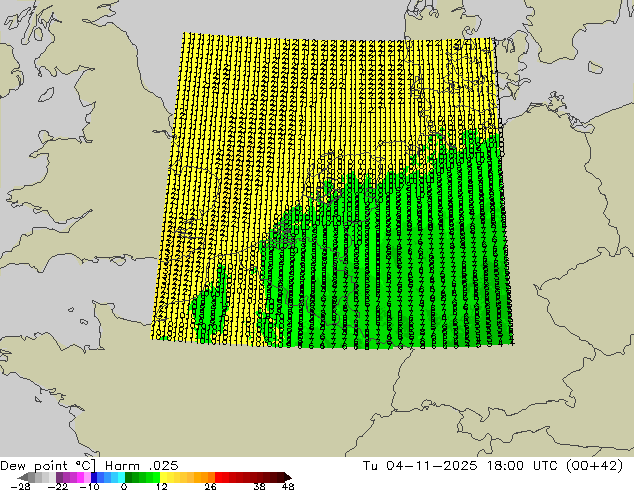634x490 pixels.
Task: Click the "38" legend label
Action: [x=259, y=486]
